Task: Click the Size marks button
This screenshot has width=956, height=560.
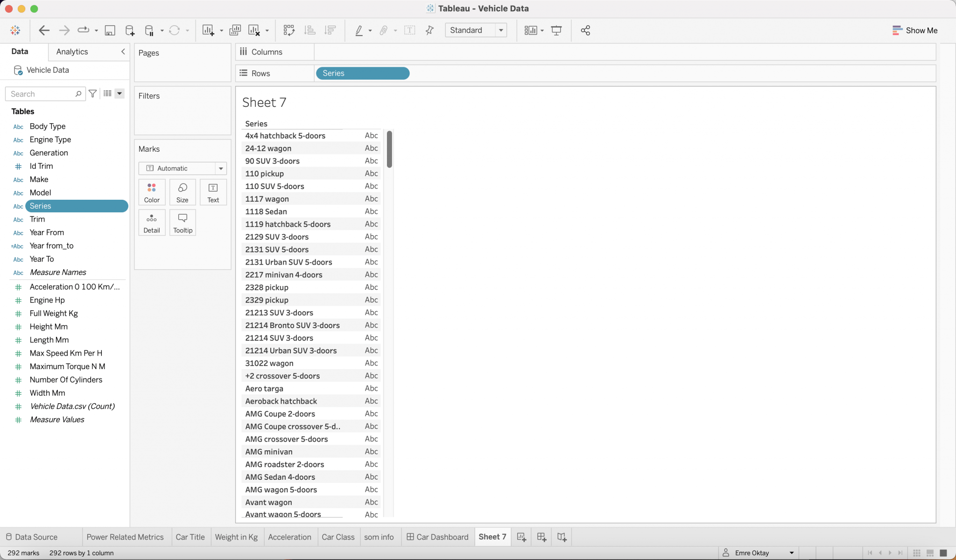Action: [183, 192]
